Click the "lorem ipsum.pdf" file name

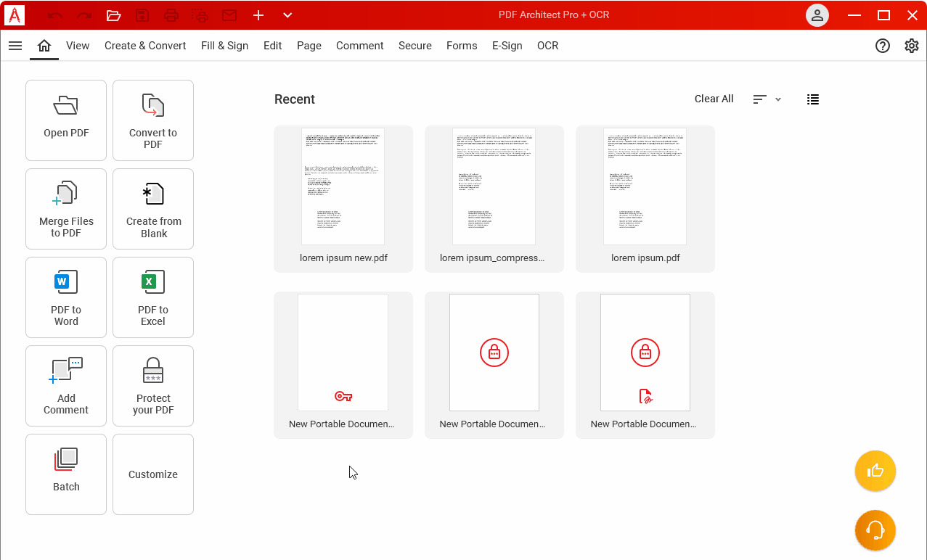click(645, 258)
